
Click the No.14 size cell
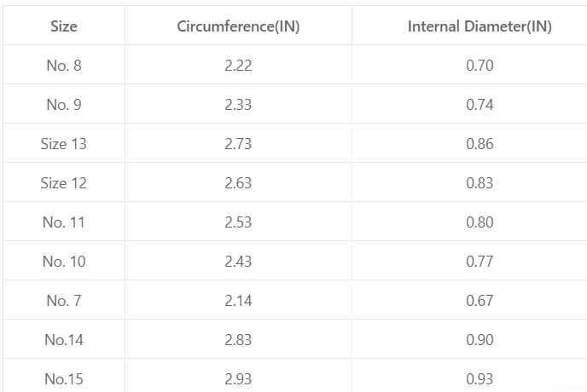point(64,340)
